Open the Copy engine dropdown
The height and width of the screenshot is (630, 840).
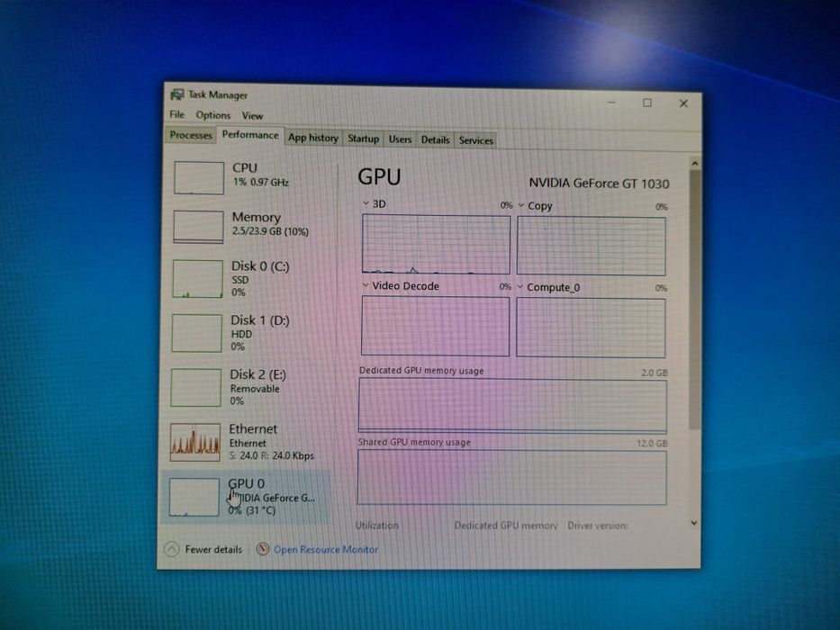[x=520, y=205]
